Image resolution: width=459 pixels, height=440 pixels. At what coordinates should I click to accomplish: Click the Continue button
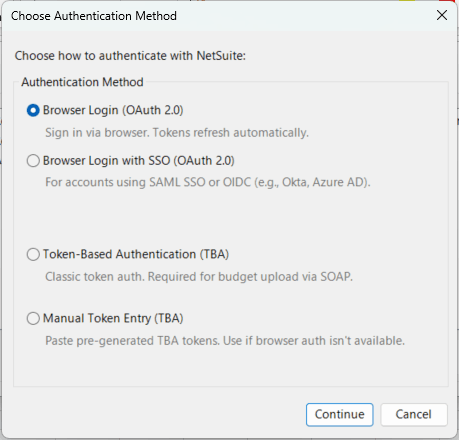click(339, 414)
